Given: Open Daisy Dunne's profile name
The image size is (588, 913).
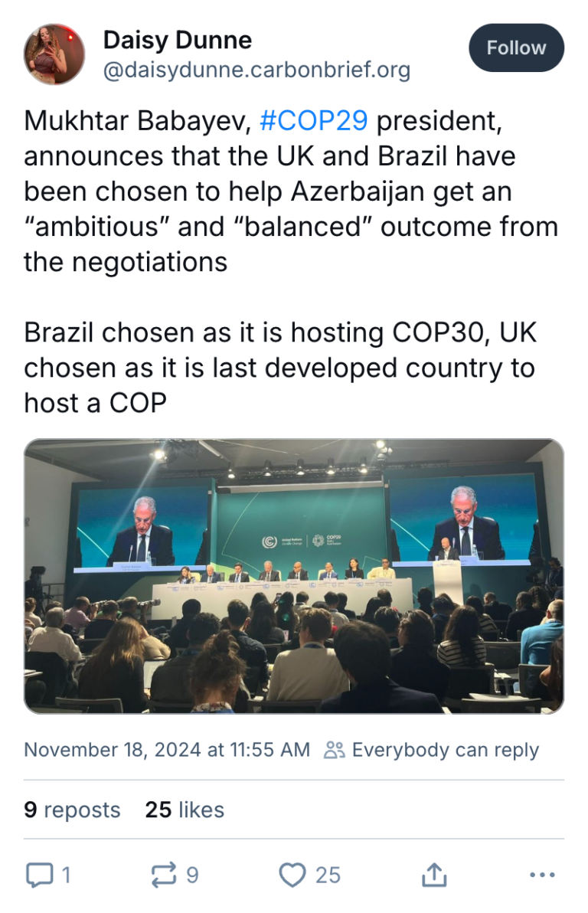Looking at the screenshot, I should click(178, 40).
